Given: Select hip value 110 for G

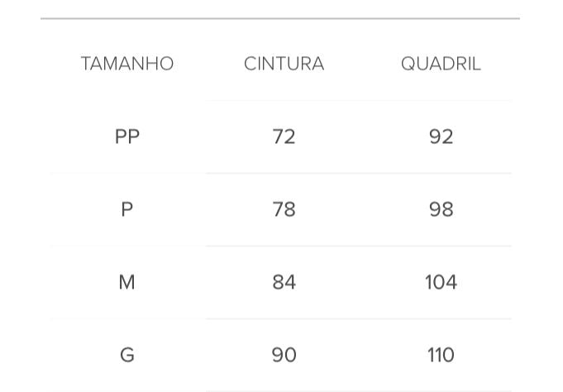Looking at the screenshot, I should click(441, 355).
